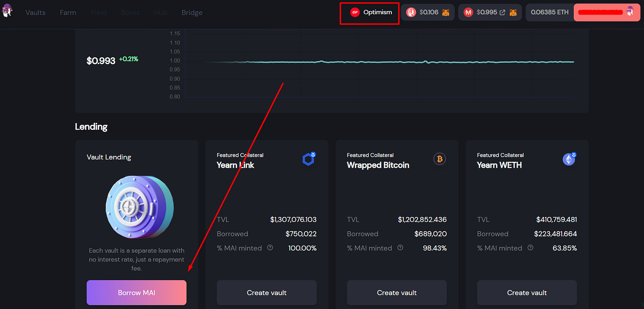Click the Yearn Link token icon
644x309 pixels.
pos(309,159)
